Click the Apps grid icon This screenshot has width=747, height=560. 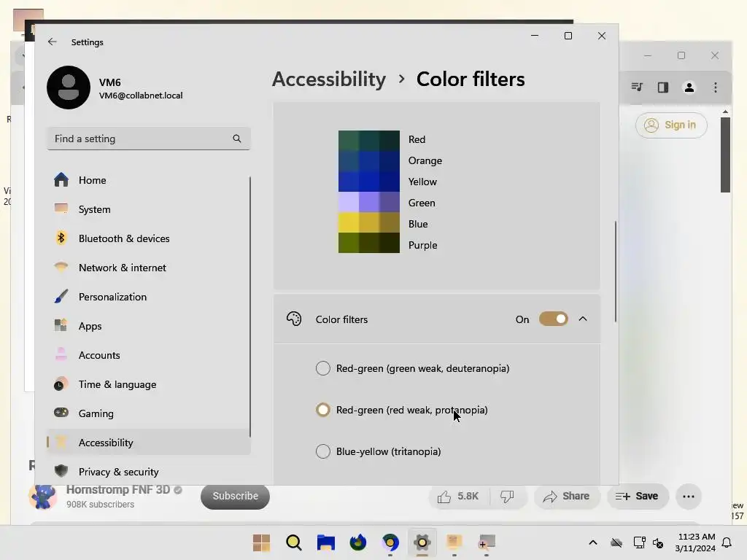tap(61, 325)
